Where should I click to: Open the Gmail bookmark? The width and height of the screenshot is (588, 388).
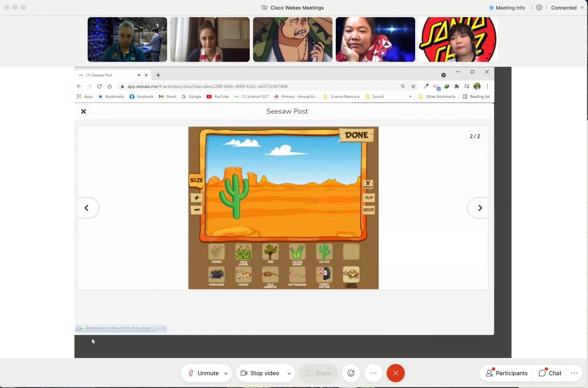(167, 97)
